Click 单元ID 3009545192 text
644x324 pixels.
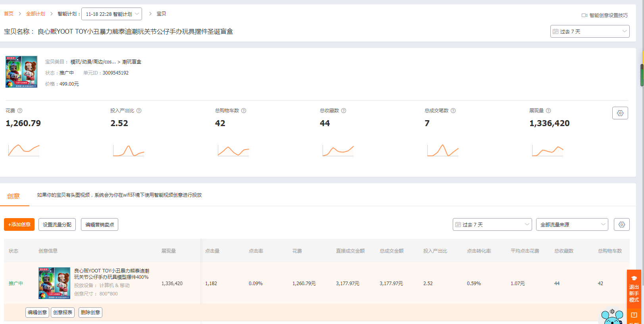click(x=106, y=73)
